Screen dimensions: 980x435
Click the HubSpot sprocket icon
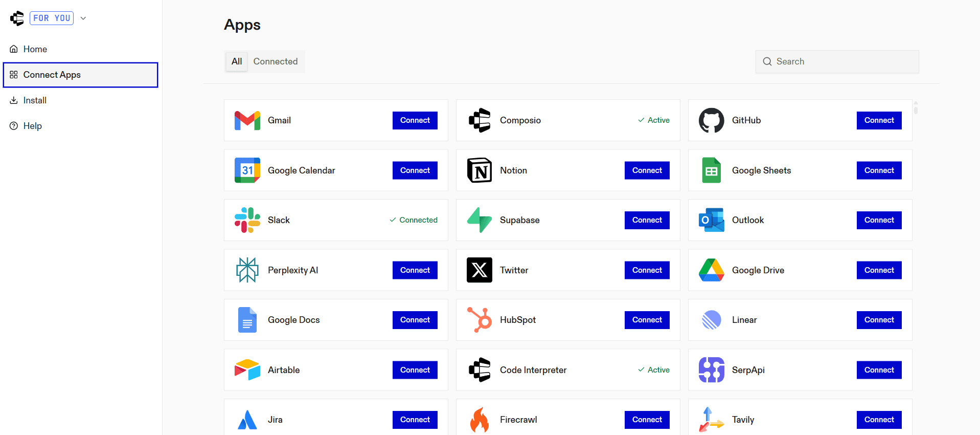[x=480, y=320]
